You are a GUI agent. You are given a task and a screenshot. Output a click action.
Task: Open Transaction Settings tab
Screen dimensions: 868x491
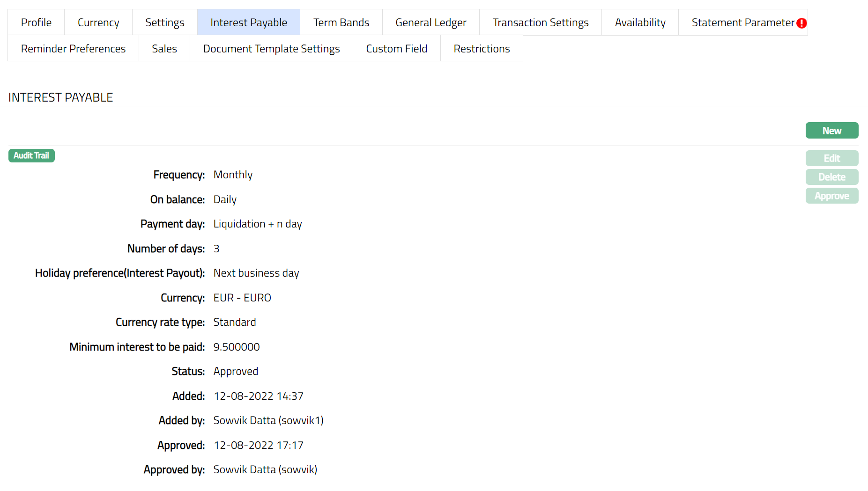[x=540, y=22]
